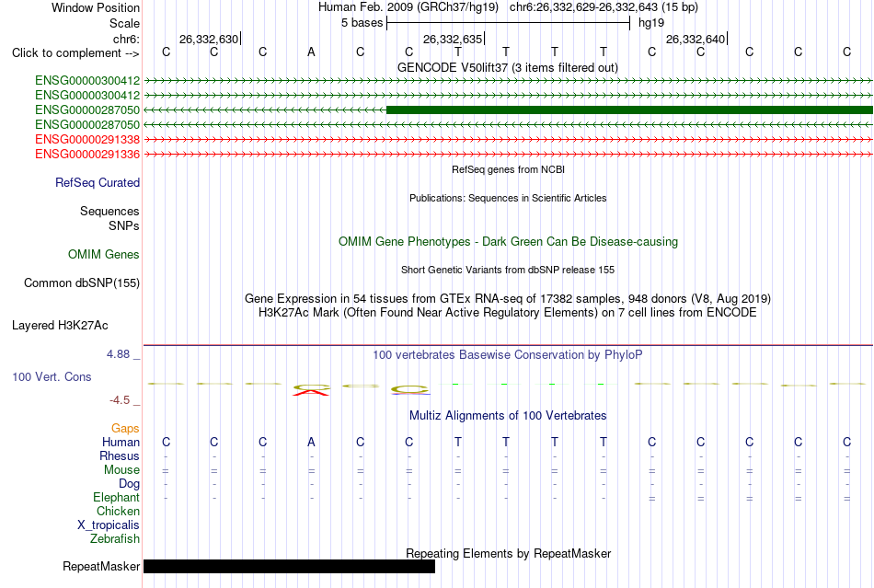Select the X_tropicalis species label
This screenshot has width=874, height=588.
(x=109, y=525)
